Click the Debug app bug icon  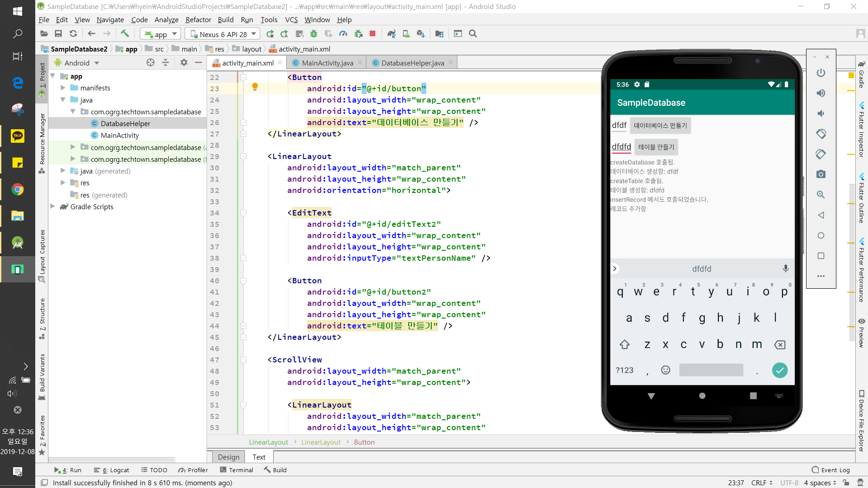pyautogui.click(x=314, y=34)
